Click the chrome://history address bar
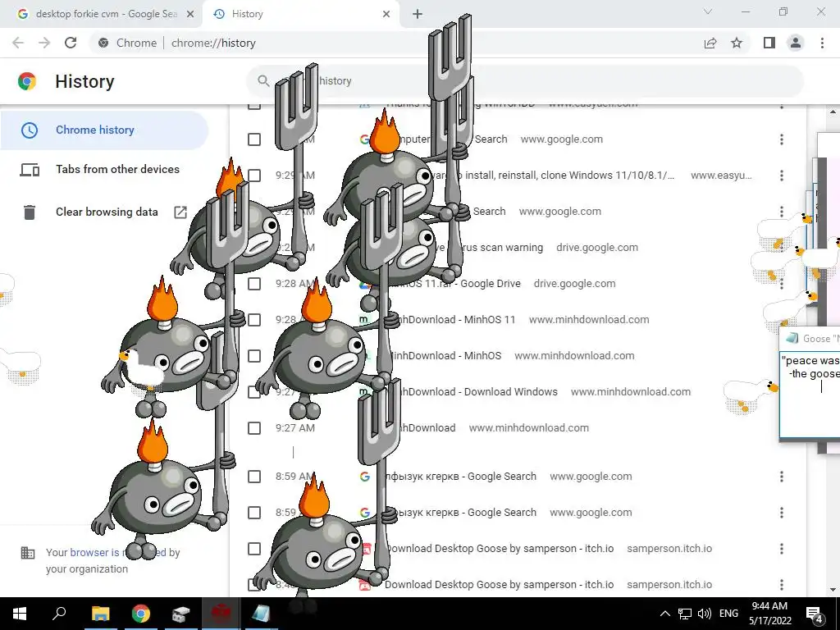840x630 pixels. coord(213,43)
